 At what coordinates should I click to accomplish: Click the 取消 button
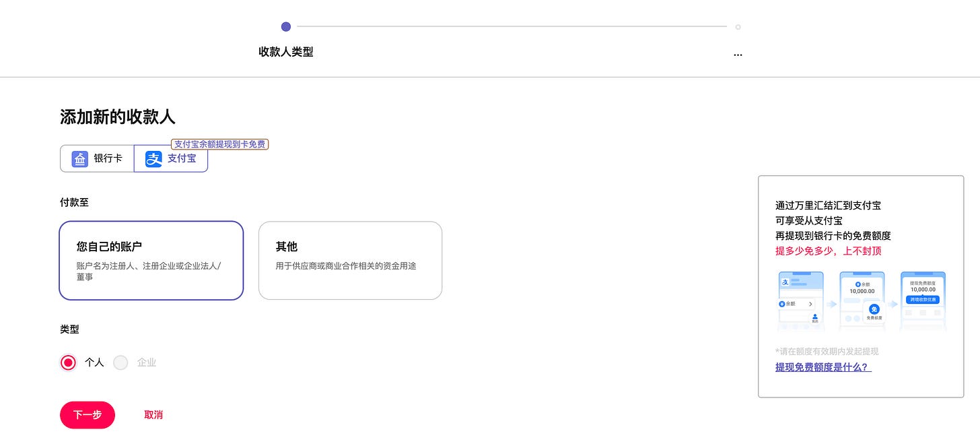pos(153,415)
